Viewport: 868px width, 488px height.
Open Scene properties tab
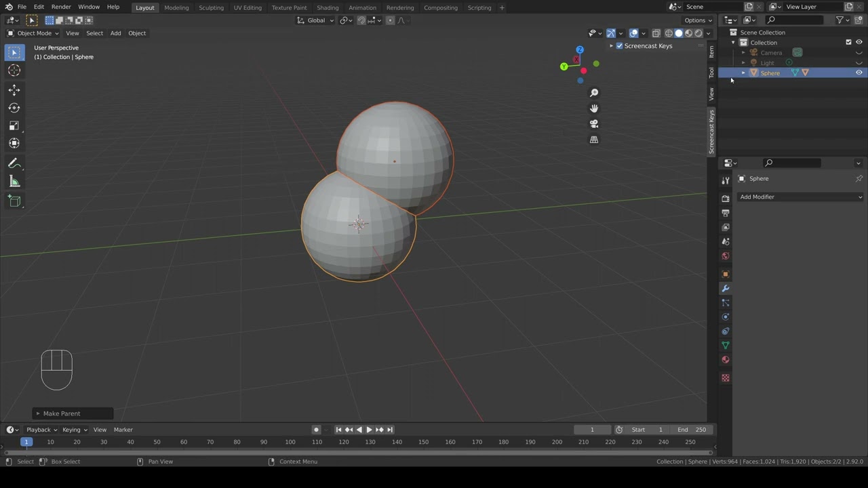point(726,241)
